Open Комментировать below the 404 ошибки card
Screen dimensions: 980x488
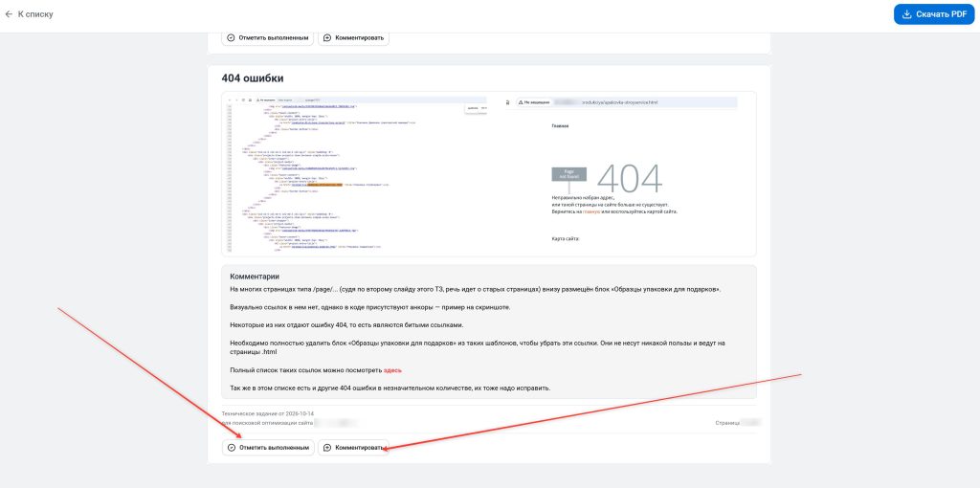353,448
